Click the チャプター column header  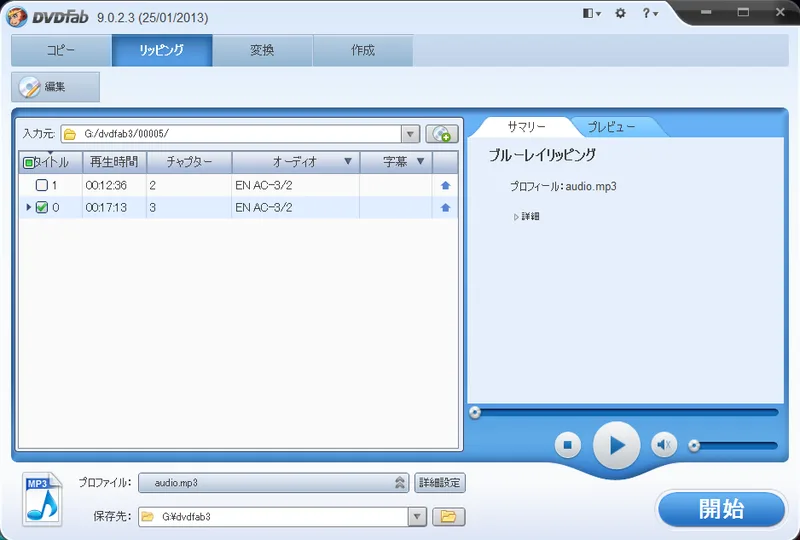tap(189, 162)
